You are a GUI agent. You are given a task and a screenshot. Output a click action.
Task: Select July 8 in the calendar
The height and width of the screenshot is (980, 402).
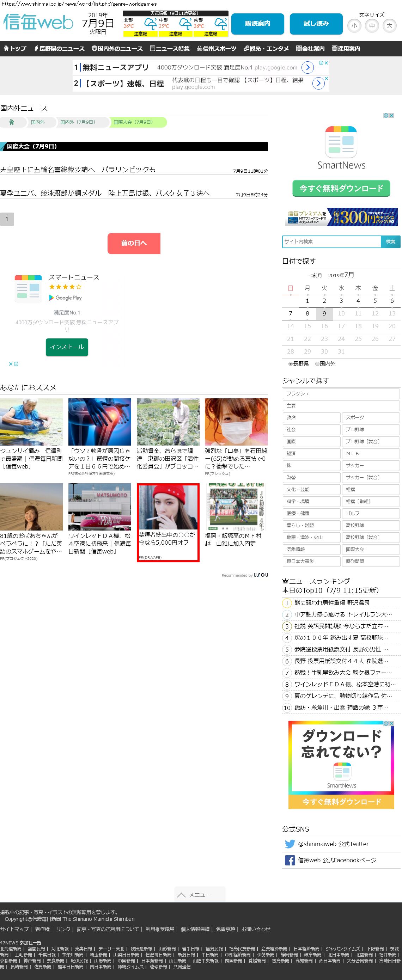click(307, 313)
